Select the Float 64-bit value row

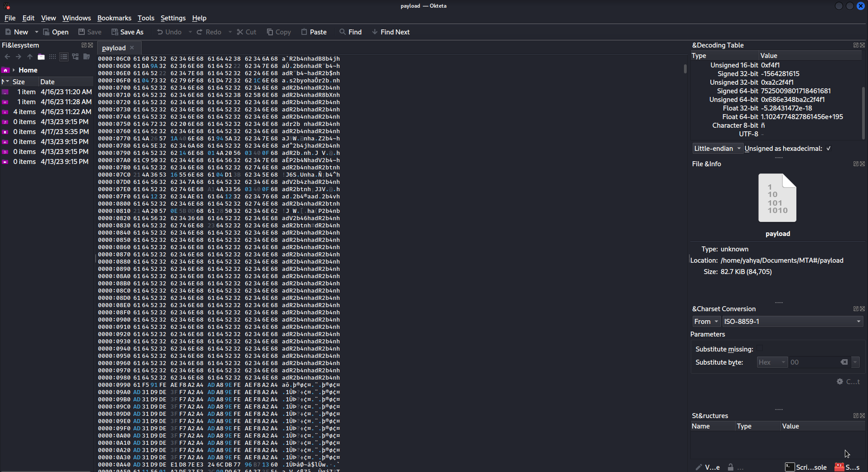click(x=776, y=117)
